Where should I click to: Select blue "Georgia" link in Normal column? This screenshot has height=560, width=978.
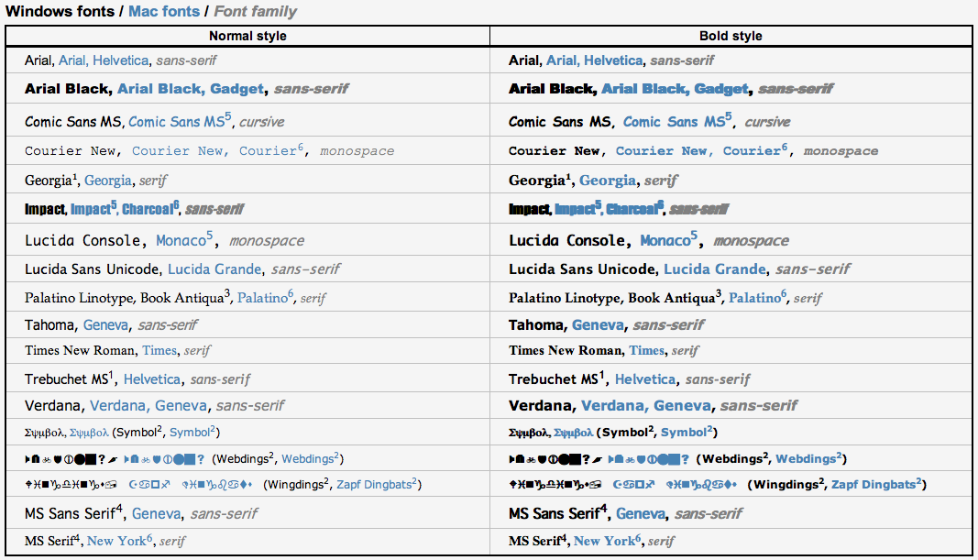point(108,181)
